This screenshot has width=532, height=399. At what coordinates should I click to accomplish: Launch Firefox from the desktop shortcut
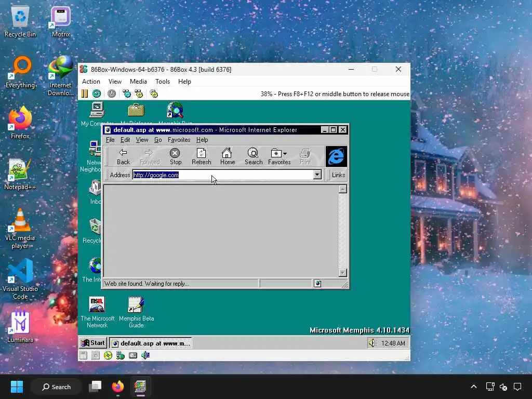point(20,123)
